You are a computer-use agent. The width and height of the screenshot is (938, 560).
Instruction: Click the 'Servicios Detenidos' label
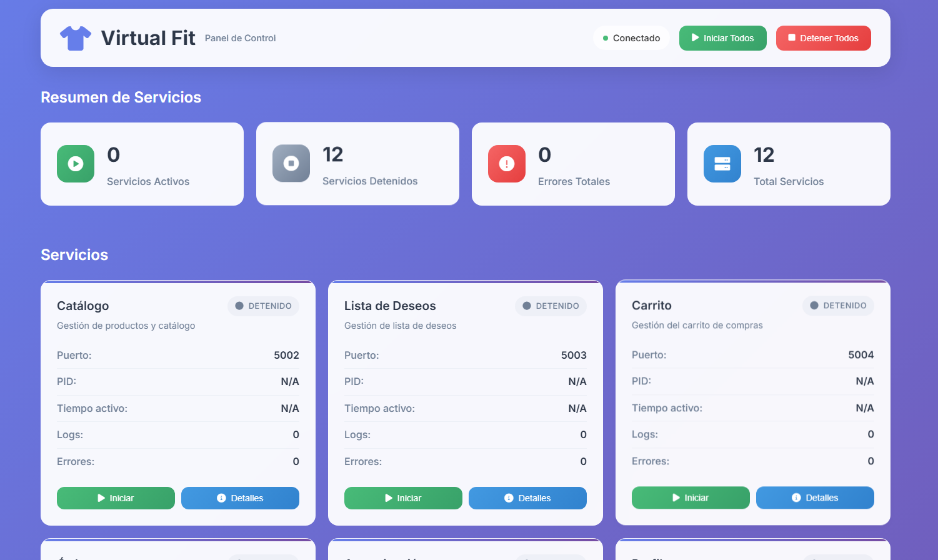click(370, 181)
